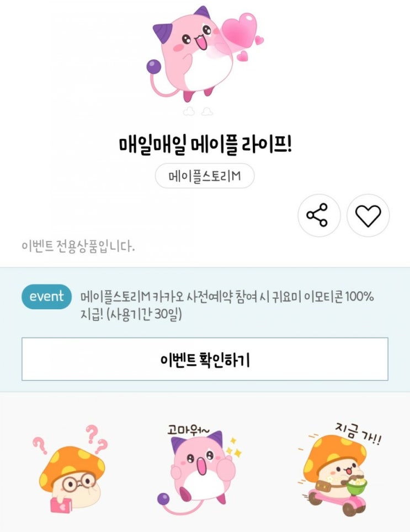
Task: Click the 이벤트 확인하기 button
Action: [x=205, y=359]
